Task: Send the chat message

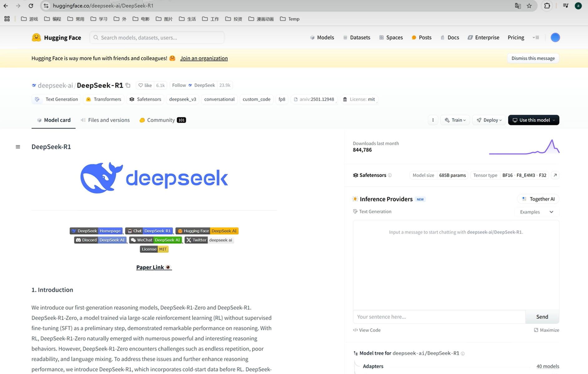Action: point(542,317)
